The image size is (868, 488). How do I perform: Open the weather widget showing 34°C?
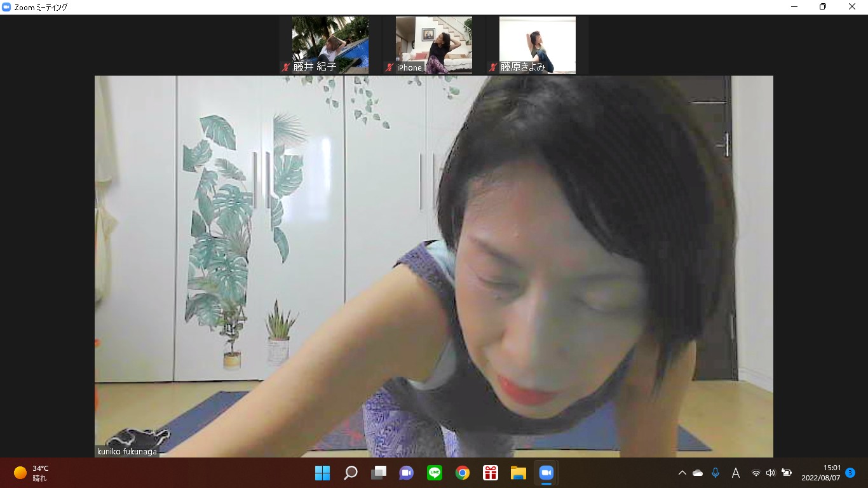point(32,473)
